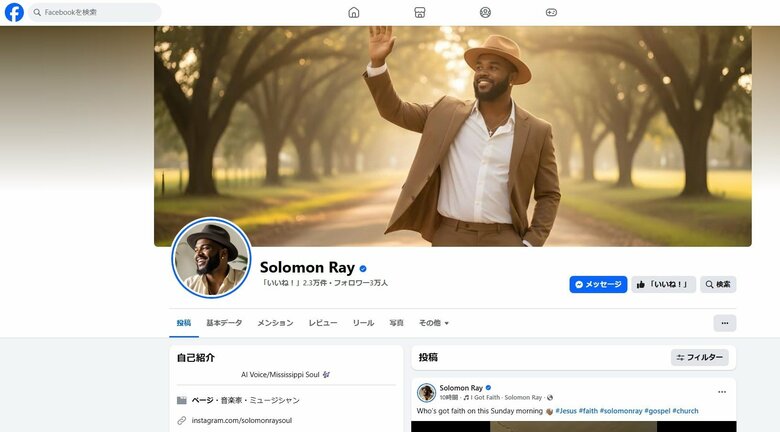Click the Facebook logo icon
The height and width of the screenshot is (432, 780).
click(x=14, y=12)
